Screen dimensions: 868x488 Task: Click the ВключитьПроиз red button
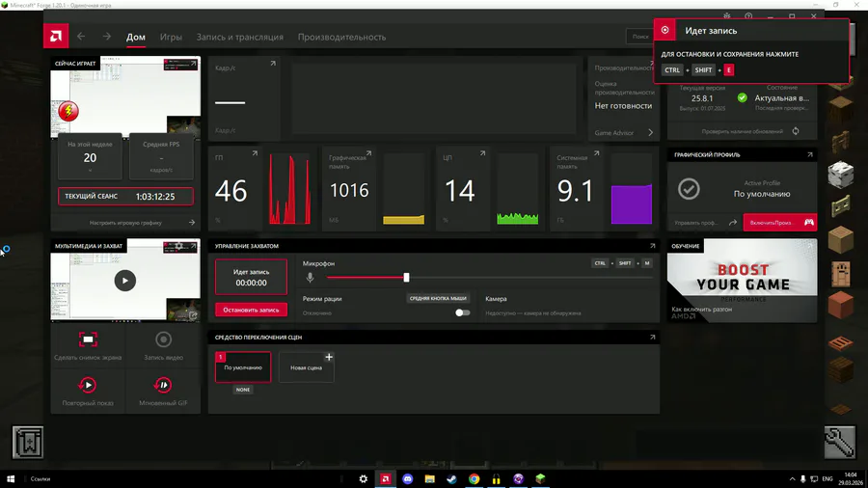(x=780, y=223)
